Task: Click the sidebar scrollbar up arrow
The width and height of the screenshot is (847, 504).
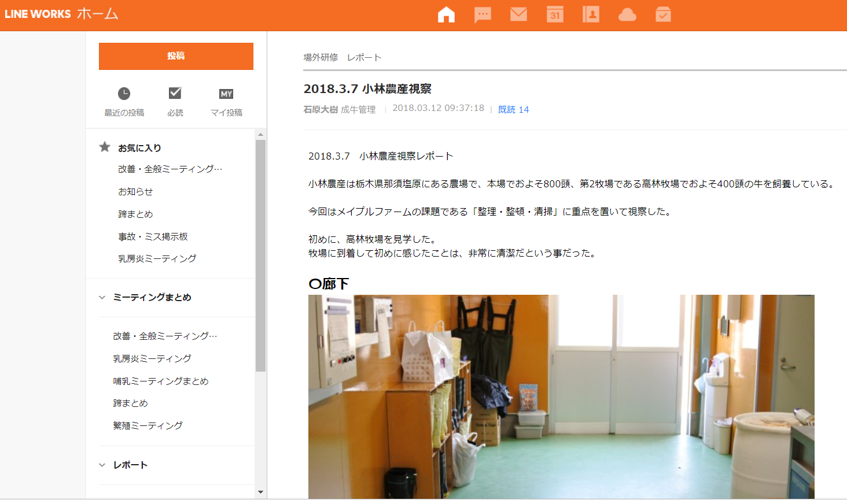Action: click(260, 134)
